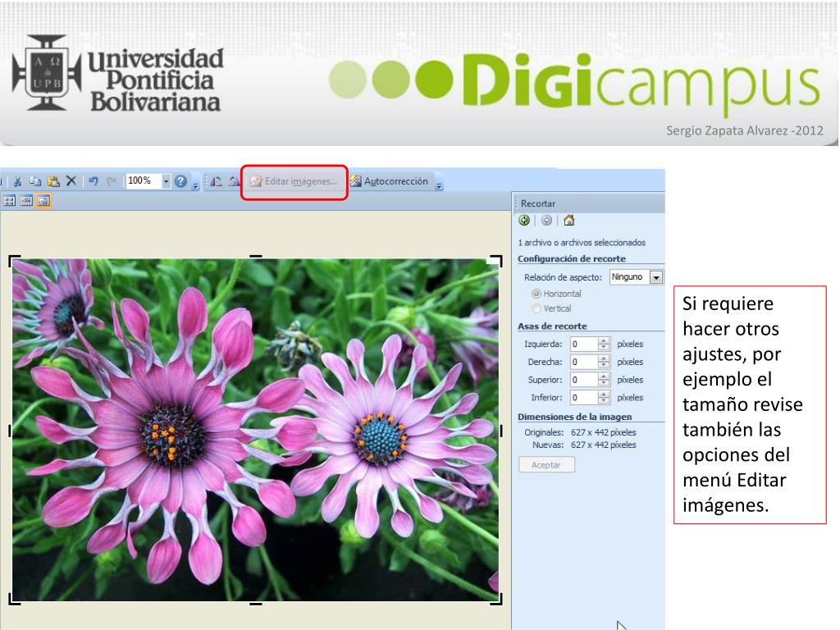Switch to Thumbnail view
This screenshot has width=840, height=630.
pyautogui.click(x=10, y=201)
